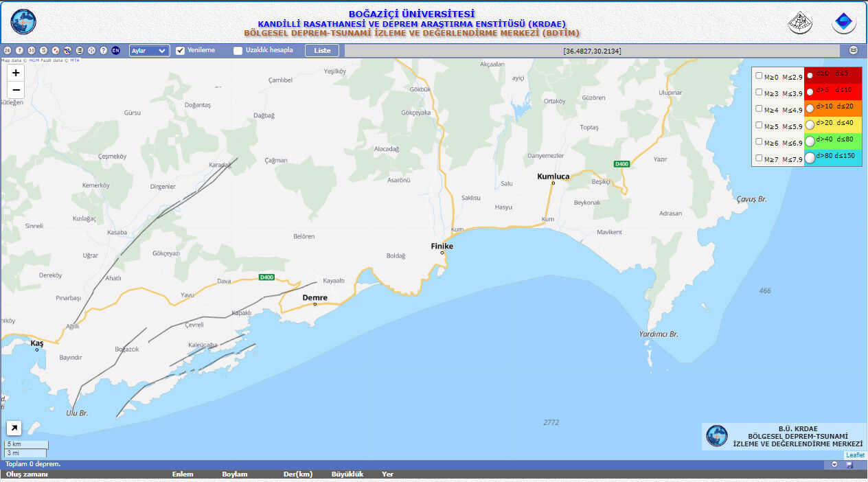The height and width of the screenshot is (482, 868).
Task: Enable the Uzaklık hesapla checkbox
Action: point(238,51)
